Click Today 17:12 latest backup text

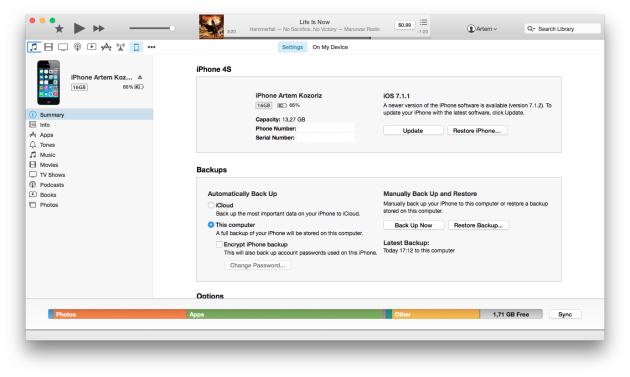pos(419,250)
